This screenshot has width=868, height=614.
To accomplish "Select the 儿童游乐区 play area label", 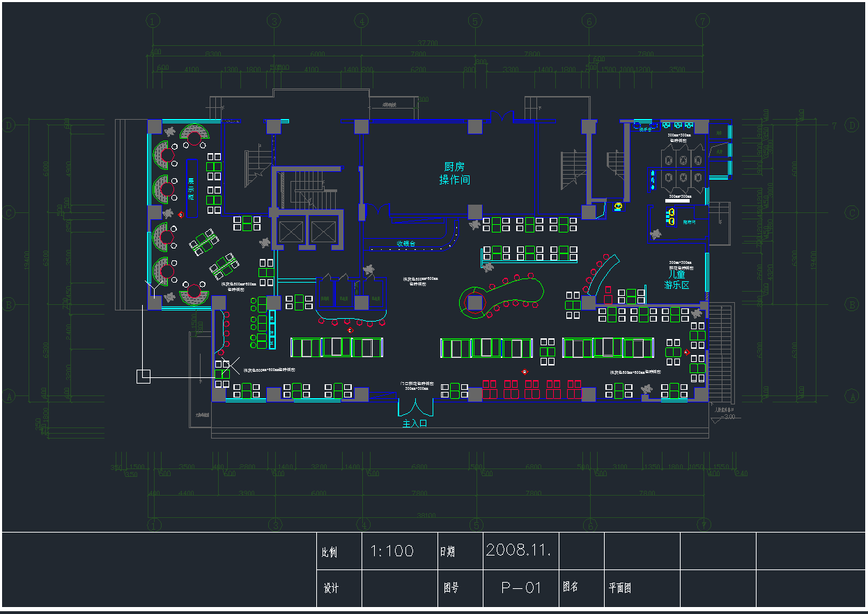I will pyautogui.click(x=676, y=280).
